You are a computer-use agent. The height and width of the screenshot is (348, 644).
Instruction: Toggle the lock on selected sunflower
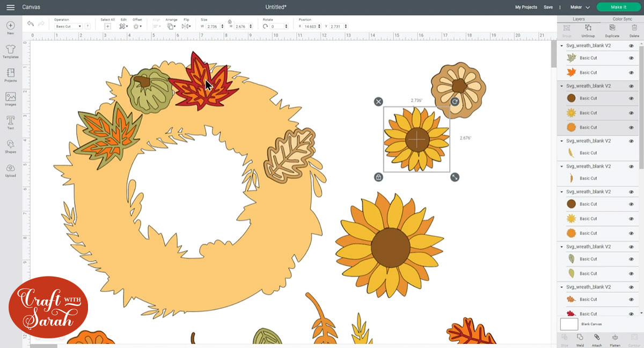(x=378, y=177)
